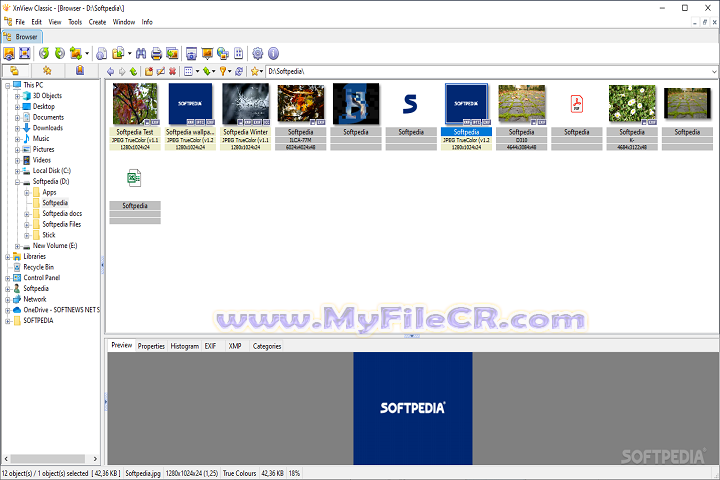Open Search with the binoculars icon
The height and width of the screenshot is (480, 720).
pos(141,53)
